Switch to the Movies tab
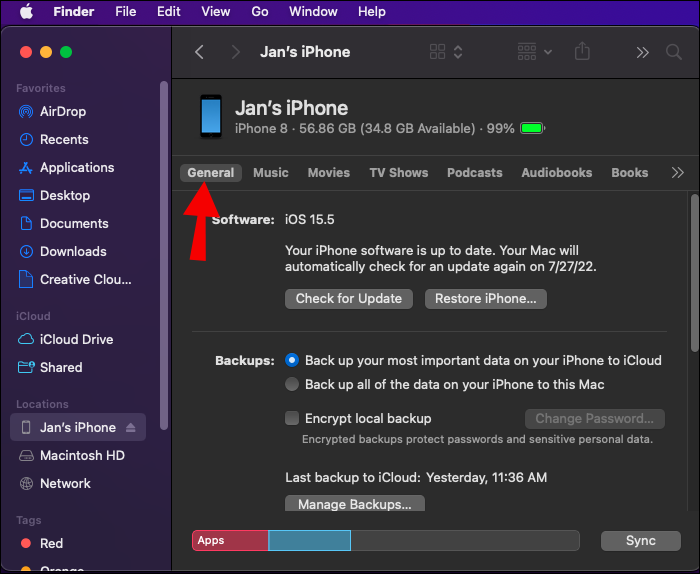 329,173
